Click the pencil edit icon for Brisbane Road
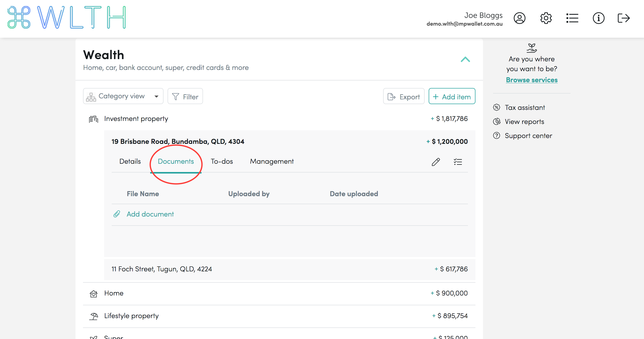Image resolution: width=644 pixels, height=339 pixels. coord(436,162)
